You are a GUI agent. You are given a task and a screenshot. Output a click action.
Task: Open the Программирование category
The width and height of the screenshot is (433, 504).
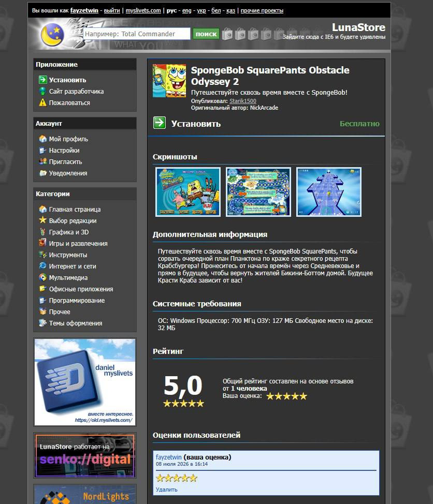tap(77, 301)
